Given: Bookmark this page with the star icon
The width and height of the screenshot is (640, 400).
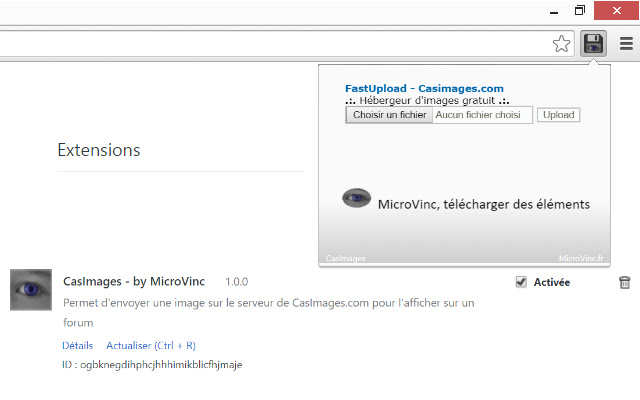Looking at the screenshot, I should coord(561,44).
